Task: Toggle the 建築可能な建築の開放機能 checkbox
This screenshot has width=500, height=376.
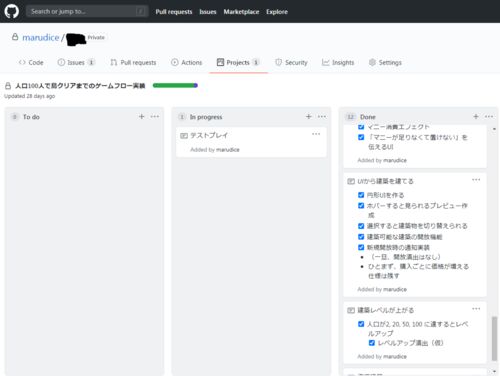Action: pos(361,237)
